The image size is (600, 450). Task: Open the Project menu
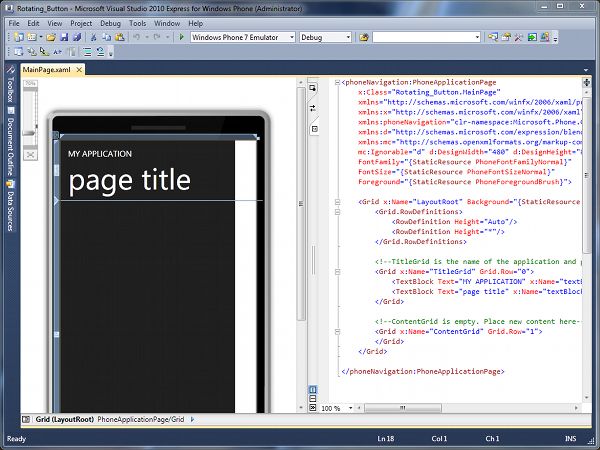[x=81, y=23]
